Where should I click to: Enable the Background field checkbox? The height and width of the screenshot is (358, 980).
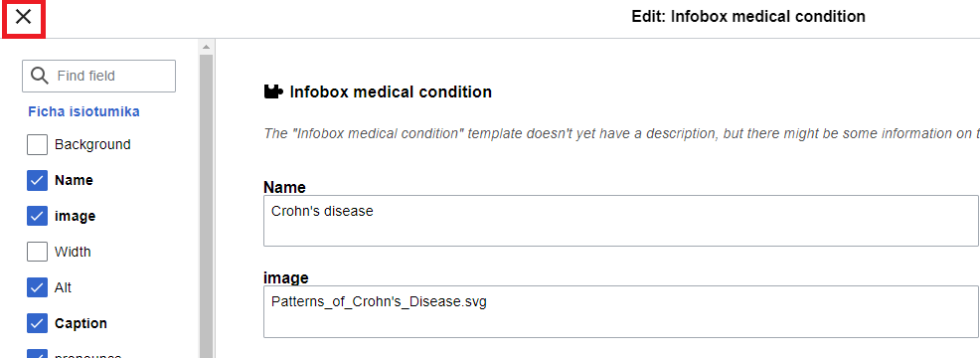(38, 144)
